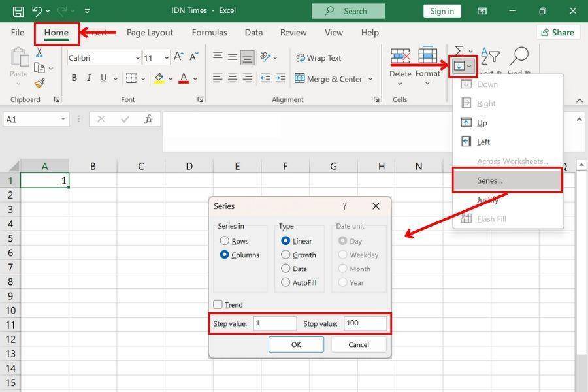Expand the Fill Color dropdown arrow
The height and width of the screenshot is (392, 588).
point(171,79)
